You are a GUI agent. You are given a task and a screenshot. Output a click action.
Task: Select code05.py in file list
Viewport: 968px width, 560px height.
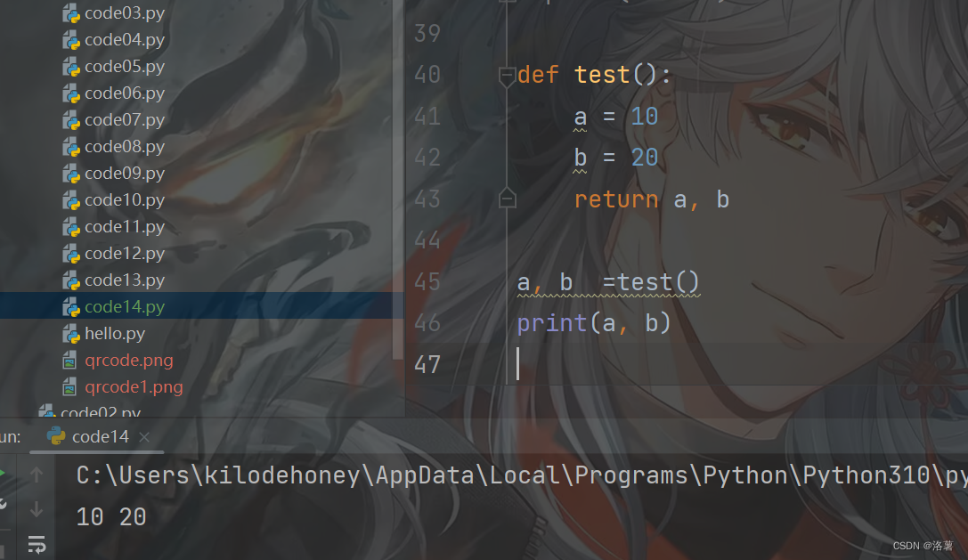124,66
